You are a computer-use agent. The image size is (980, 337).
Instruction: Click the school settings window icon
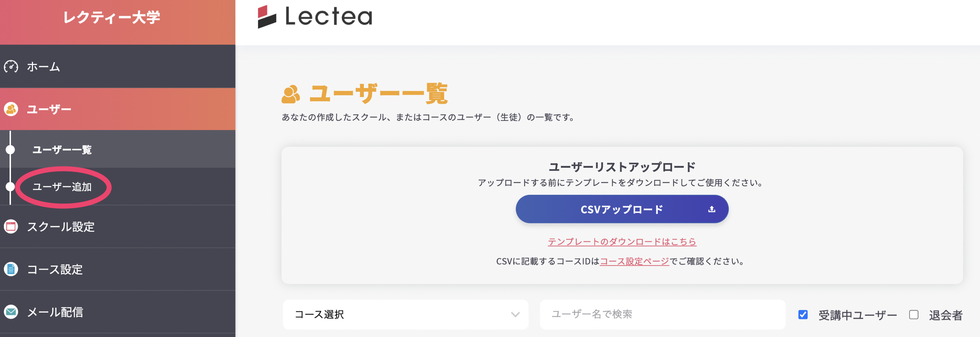point(11,227)
